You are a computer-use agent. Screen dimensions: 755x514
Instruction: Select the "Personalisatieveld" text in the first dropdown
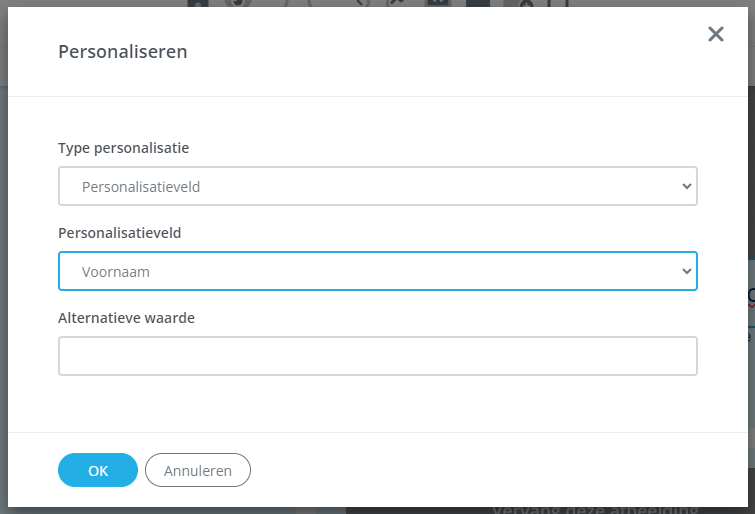147,187
